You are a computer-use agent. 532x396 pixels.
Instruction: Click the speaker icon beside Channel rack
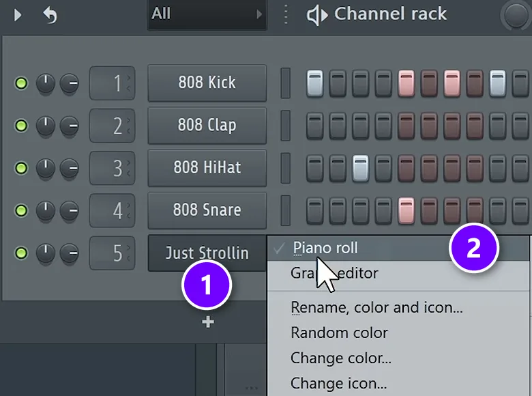(317, 15)
